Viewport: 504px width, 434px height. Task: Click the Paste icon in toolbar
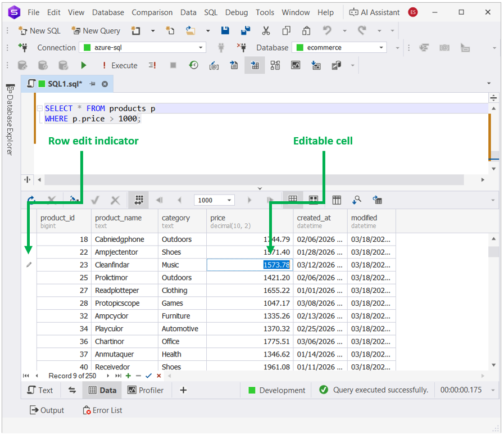pyautogui.click(x=306, y=31)
